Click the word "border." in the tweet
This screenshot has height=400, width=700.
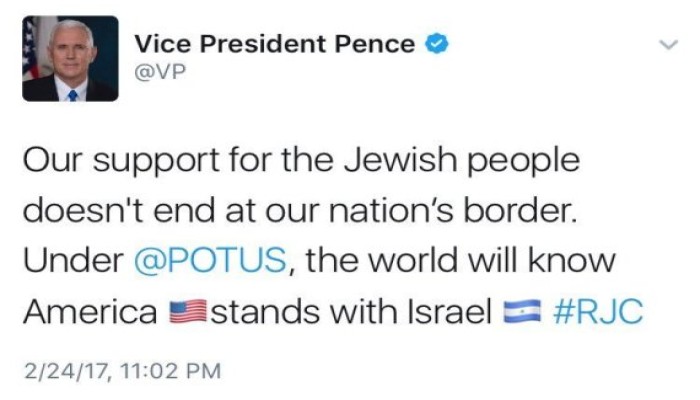(x=520, y=210)
